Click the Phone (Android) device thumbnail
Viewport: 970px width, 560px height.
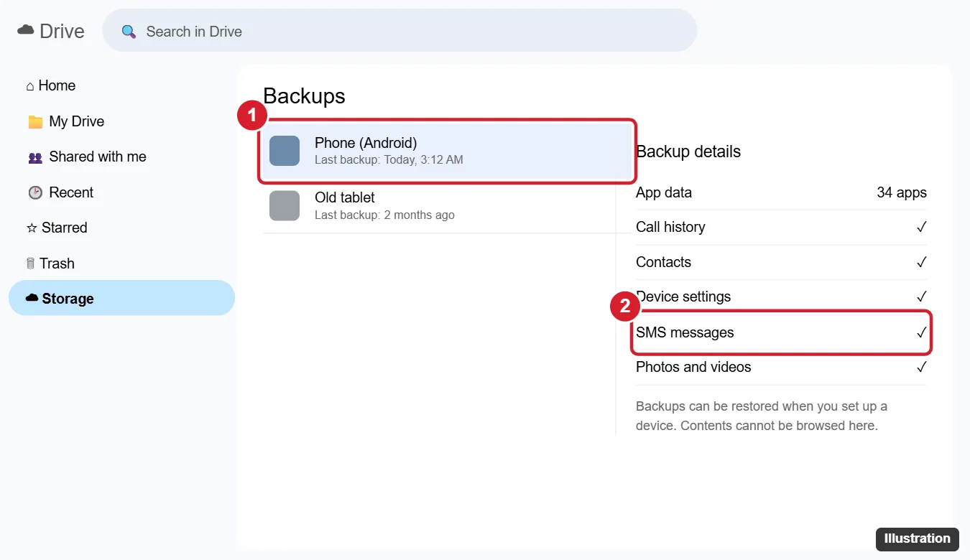(x=285, y=151)
